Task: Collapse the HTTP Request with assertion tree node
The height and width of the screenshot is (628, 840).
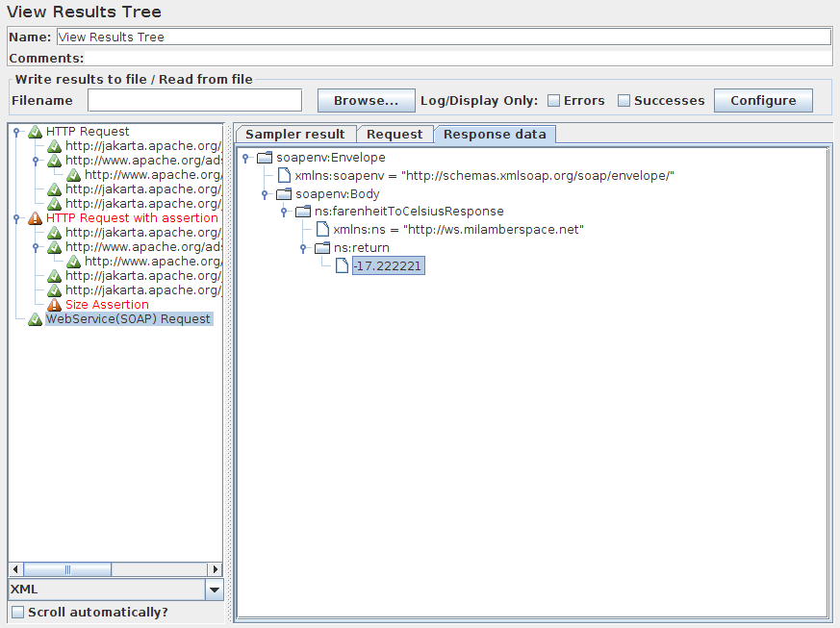Action: [16, 218]
